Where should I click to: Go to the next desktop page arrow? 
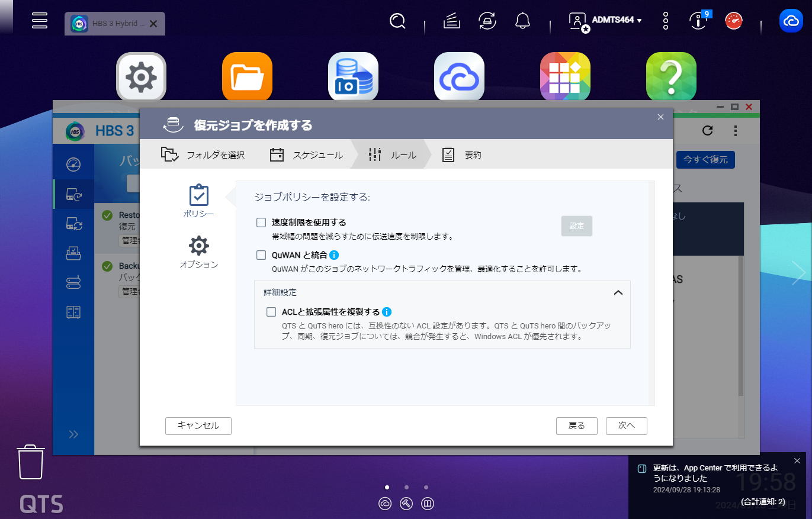799,273
